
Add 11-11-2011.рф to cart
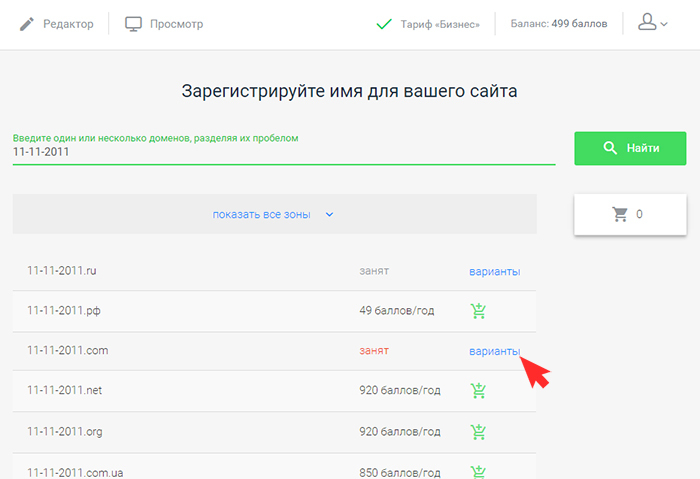tap(478, 311)
